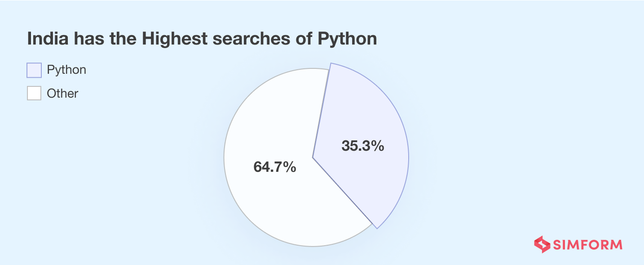This screenshot has height=265, width=644.
Task: Click the word "Highest" in the title
Action: point(175,39)
